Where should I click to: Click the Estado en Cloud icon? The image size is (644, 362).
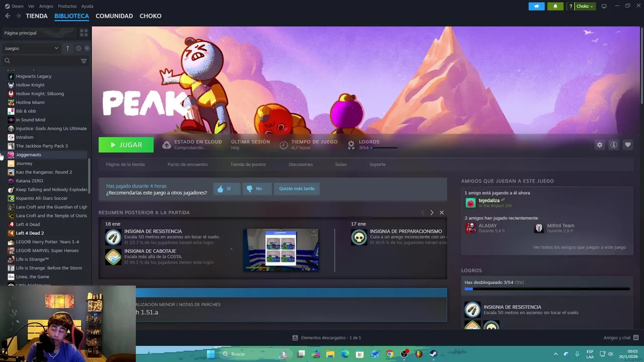(167, 145)
